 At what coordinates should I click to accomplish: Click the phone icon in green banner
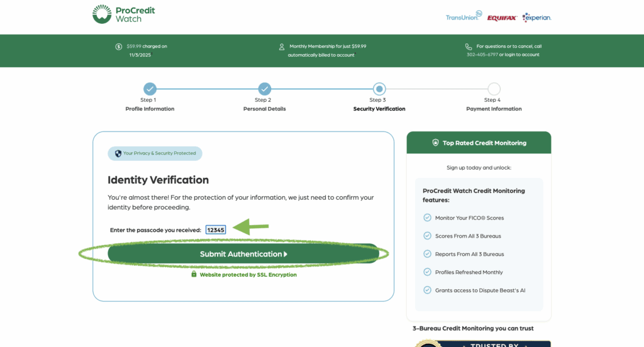coord(469,47)
